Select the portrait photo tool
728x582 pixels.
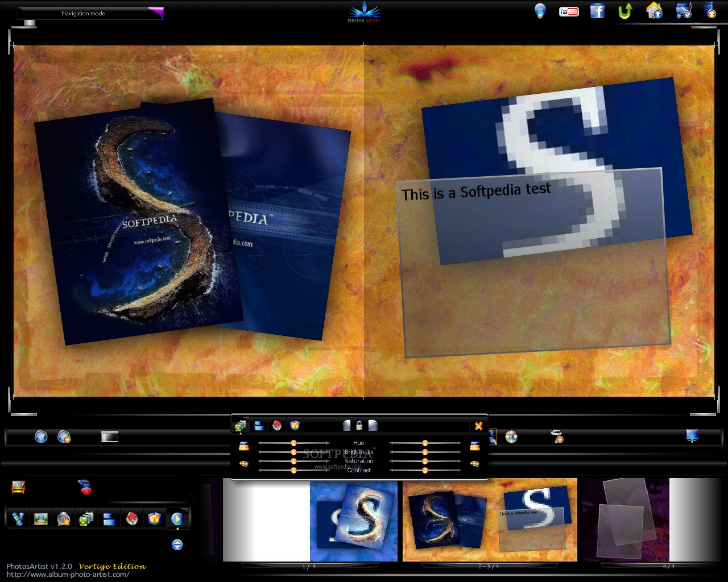tap(41, 518)
